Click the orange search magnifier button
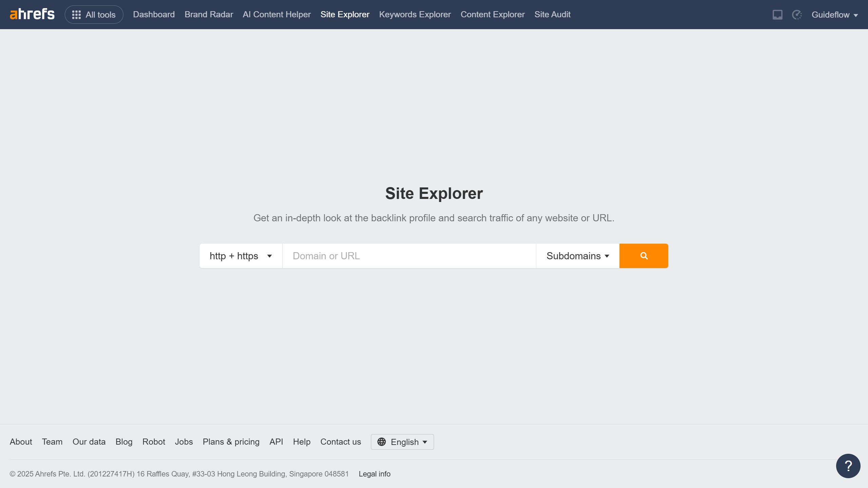The width and height of the screenshot is (868, 488). click(x=644, y=256)
